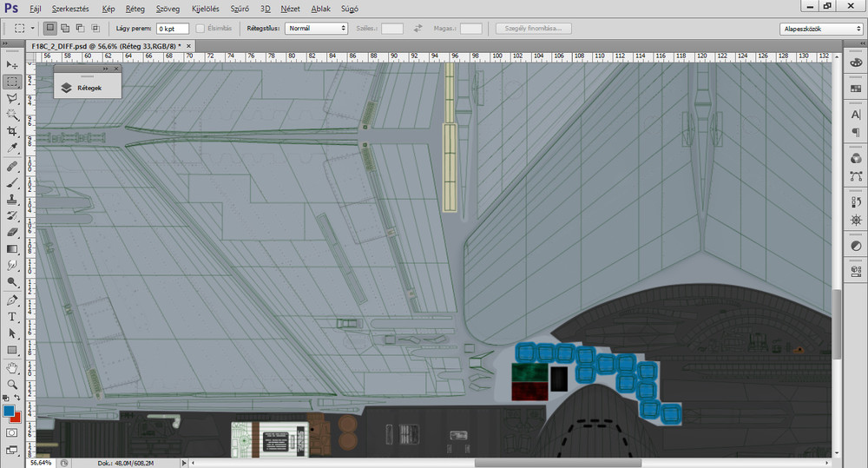The image size is (868, 468).
Task: Select the Gradient tool
Action: (12, 249)
